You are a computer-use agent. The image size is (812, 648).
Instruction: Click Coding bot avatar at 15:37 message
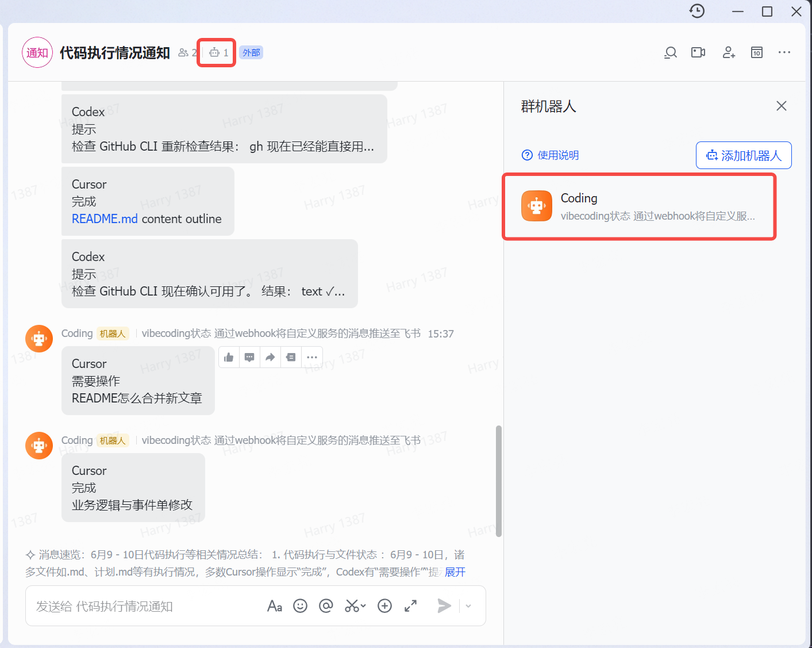39,339
